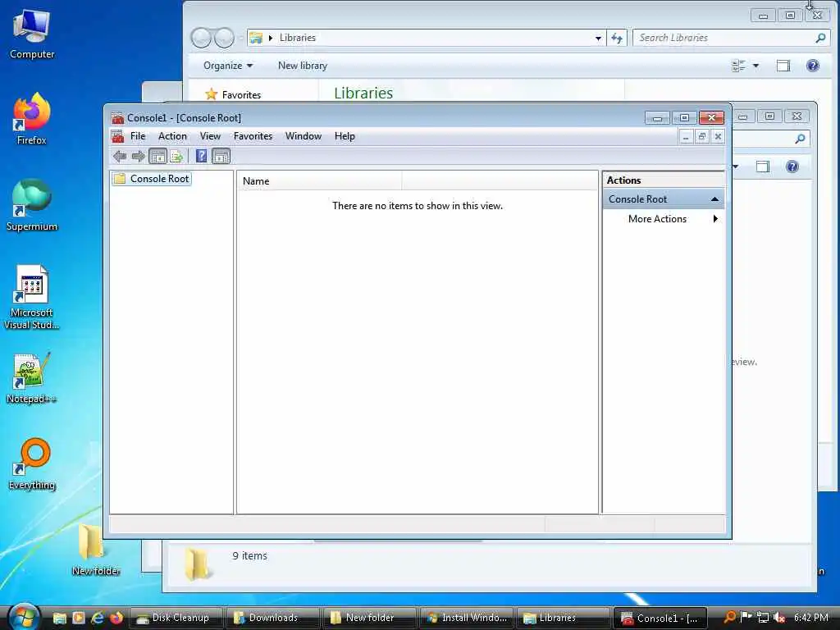Click More Actions in the Actions pane

tap(657, 218)
